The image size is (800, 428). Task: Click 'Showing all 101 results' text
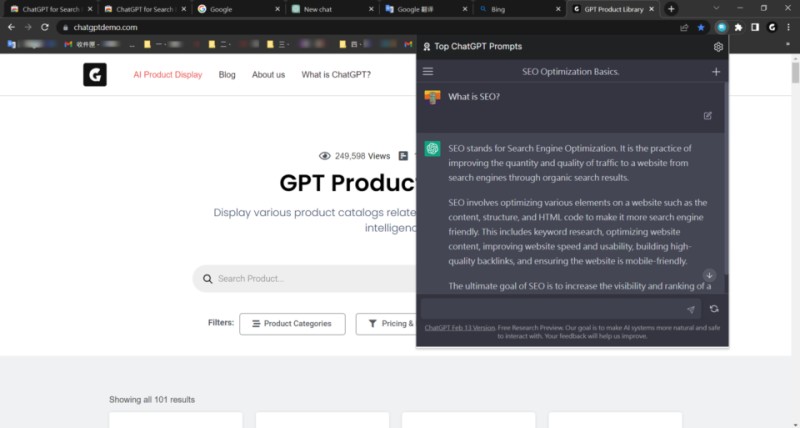152,399
